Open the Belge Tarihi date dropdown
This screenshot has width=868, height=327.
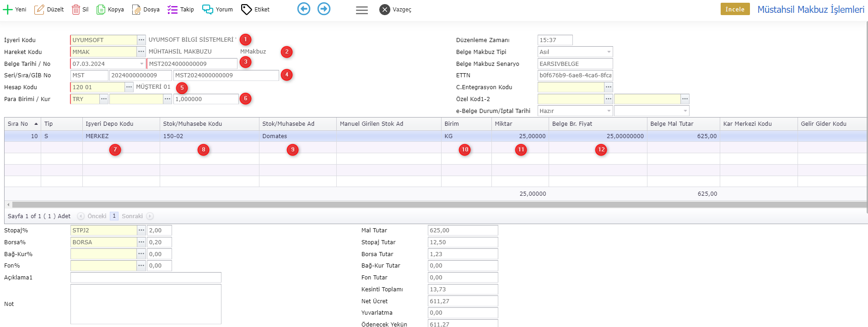tap(141, 64)
